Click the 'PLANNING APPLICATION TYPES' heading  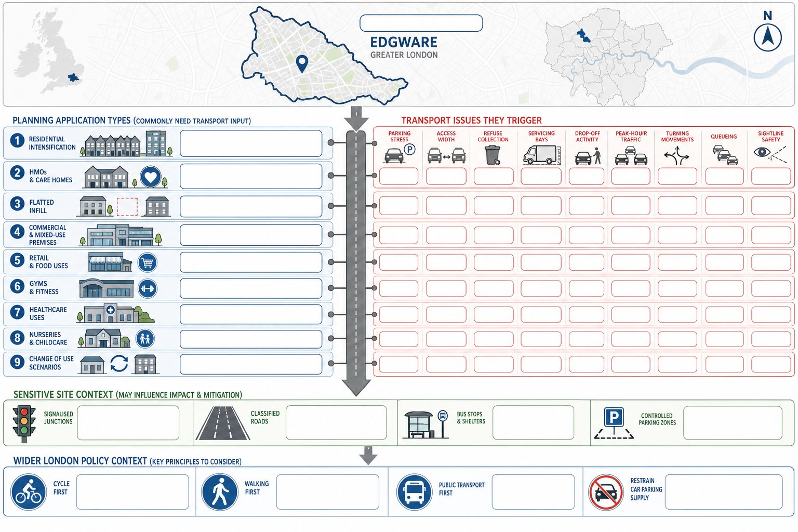(x=72, y=121)
